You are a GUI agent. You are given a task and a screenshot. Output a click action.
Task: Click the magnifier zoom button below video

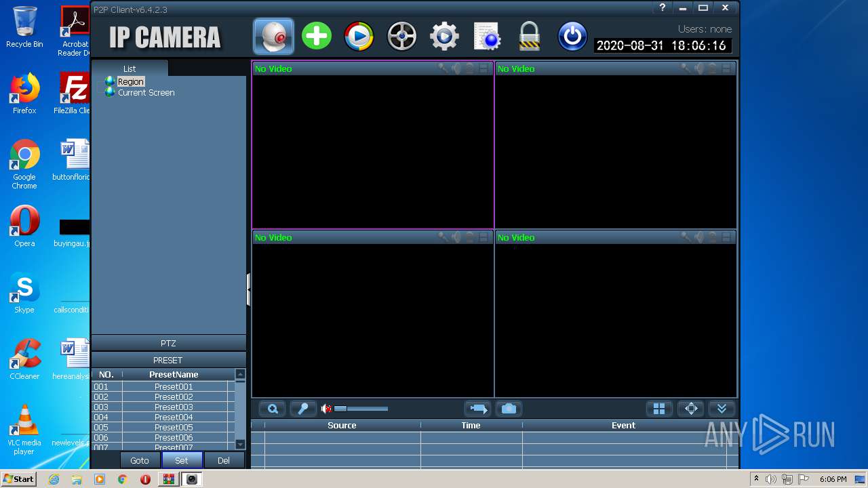tap(273, 409)
